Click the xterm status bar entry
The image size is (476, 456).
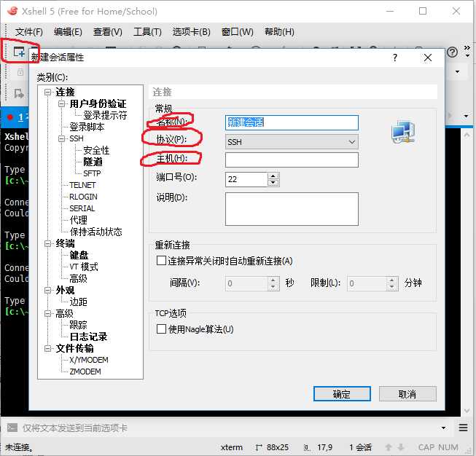(x=231, y=447)
